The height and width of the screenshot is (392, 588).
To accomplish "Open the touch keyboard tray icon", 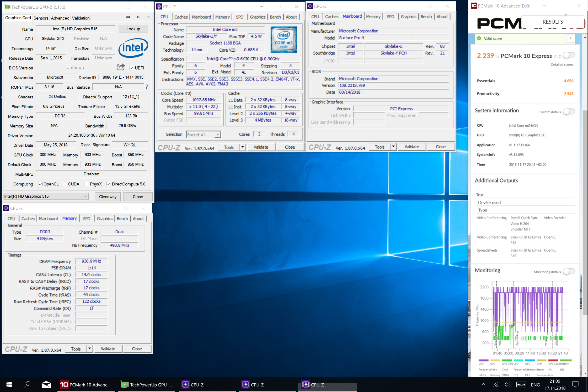I will pos(521,385).
